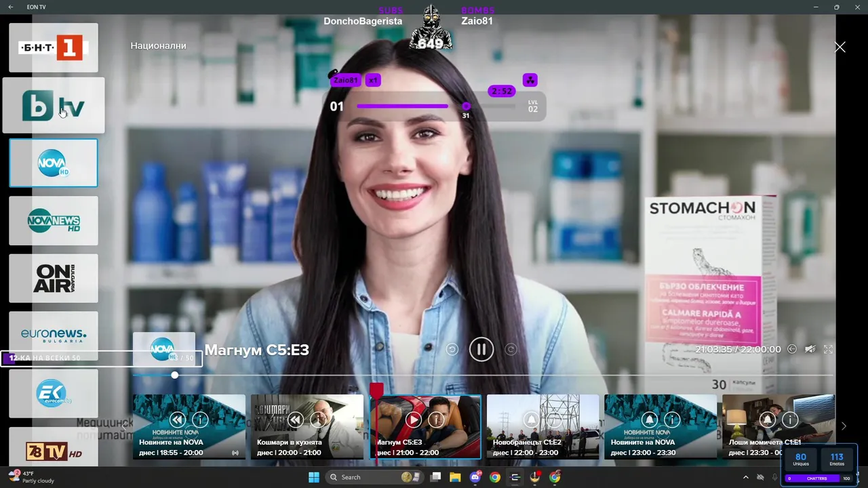Open the weather widget showing 43°F

point(31,477)
